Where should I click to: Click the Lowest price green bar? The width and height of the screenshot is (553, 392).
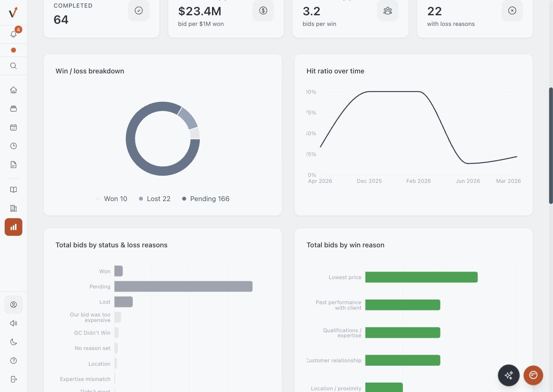point(422,277)
